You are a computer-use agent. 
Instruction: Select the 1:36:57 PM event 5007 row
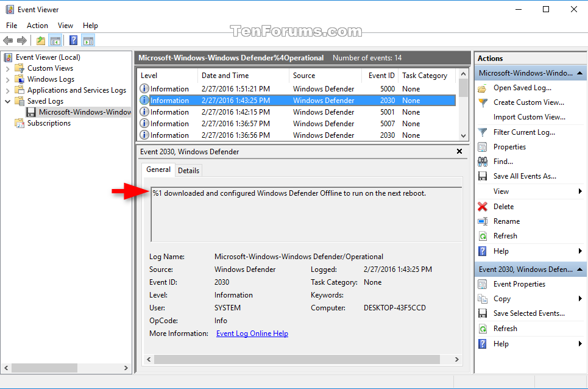click(296, 124)
